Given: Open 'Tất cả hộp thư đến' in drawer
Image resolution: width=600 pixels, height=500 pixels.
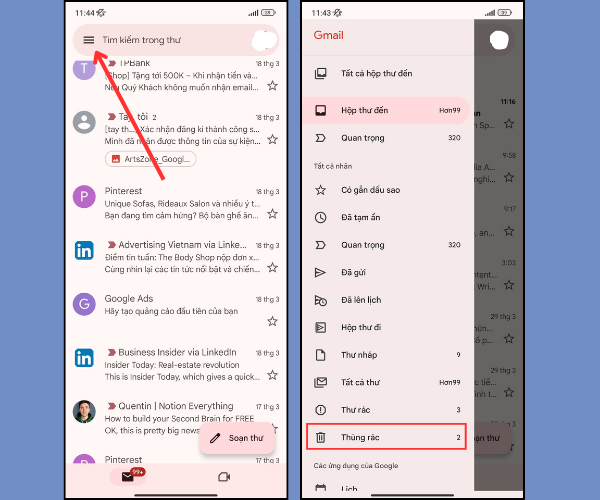Looking at the screenshot, I should (x=387, y=73).
